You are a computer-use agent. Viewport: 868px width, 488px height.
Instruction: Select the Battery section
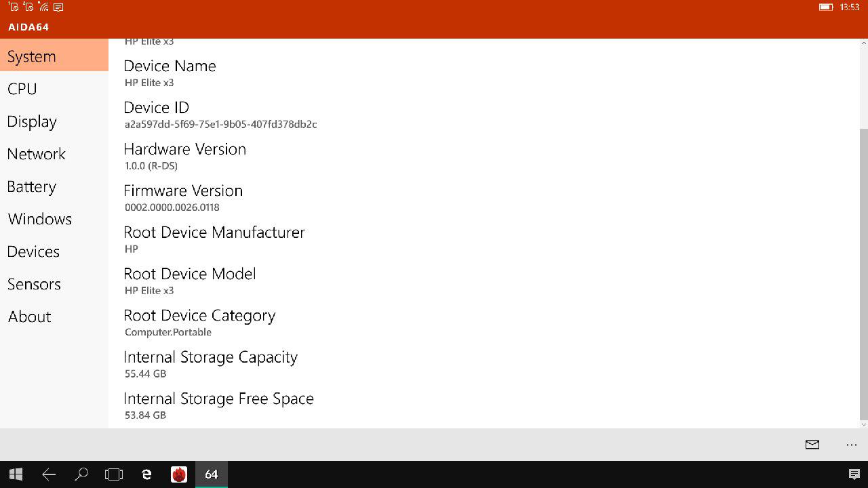54,186
